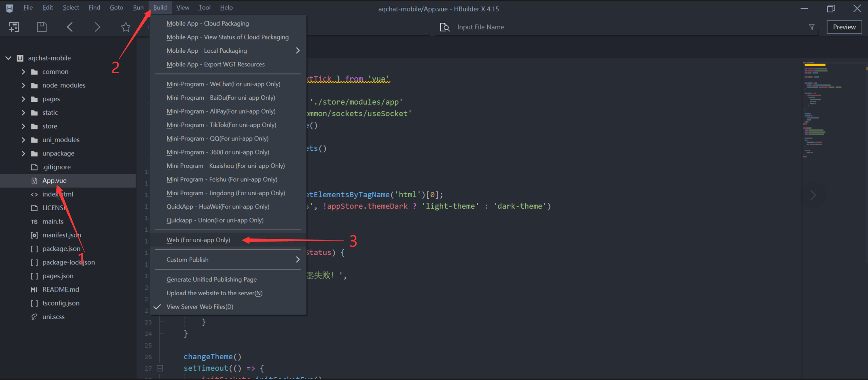The height and width of the screenshot is (380, 868).
Task: Open the Select menu
Action: point(71,7)
